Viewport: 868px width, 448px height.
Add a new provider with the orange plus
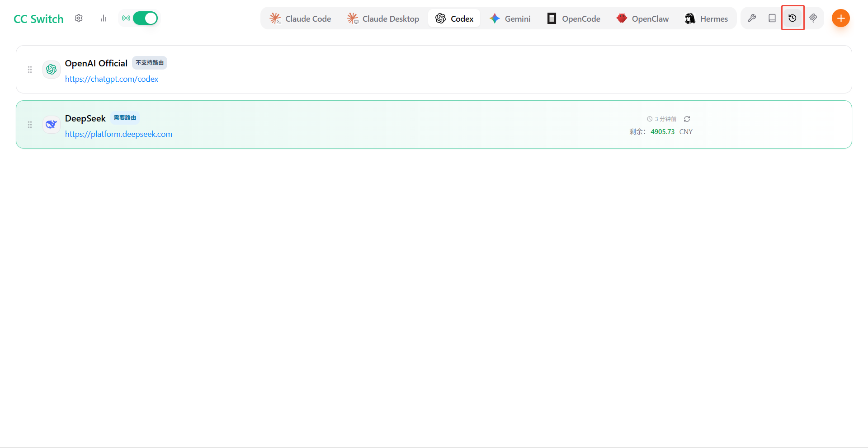841,18
